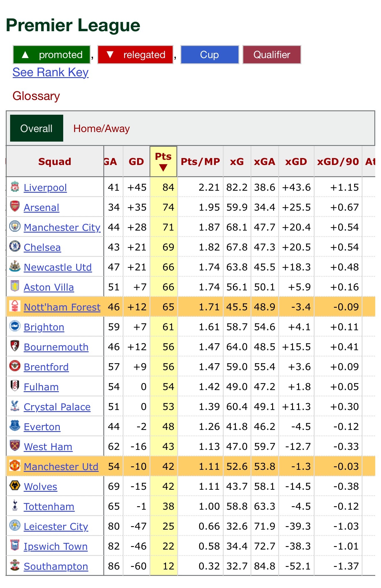Click the Everton club crest icon
Screen dimensions: 381x588
click(x=15, y=426)
